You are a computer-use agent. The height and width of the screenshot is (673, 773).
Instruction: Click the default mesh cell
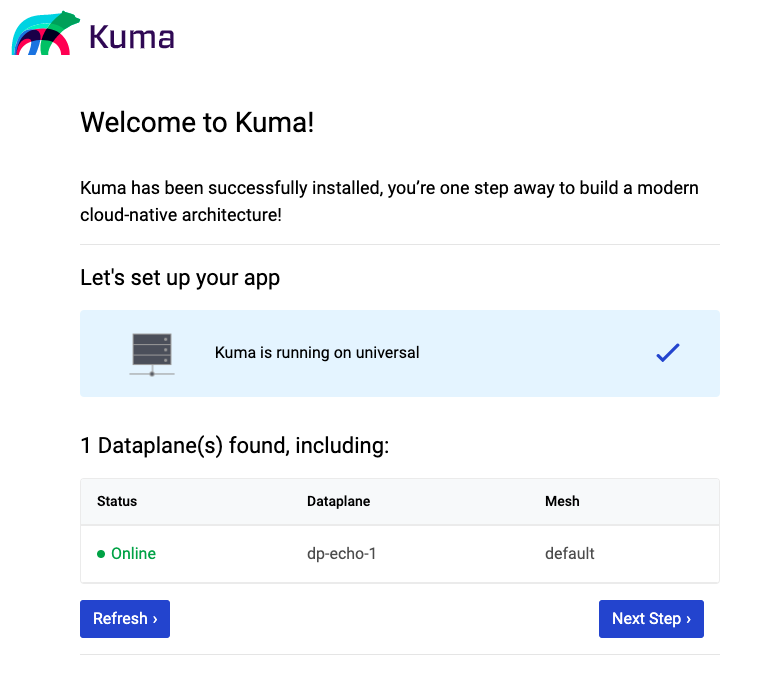click(x=569, y=554)
